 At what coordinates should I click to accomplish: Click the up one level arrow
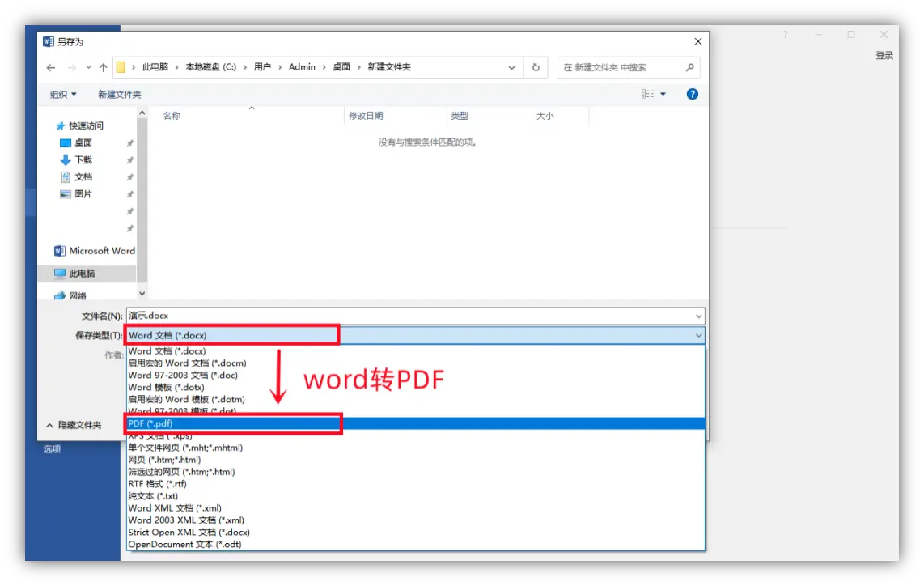(x=103, y=67)
